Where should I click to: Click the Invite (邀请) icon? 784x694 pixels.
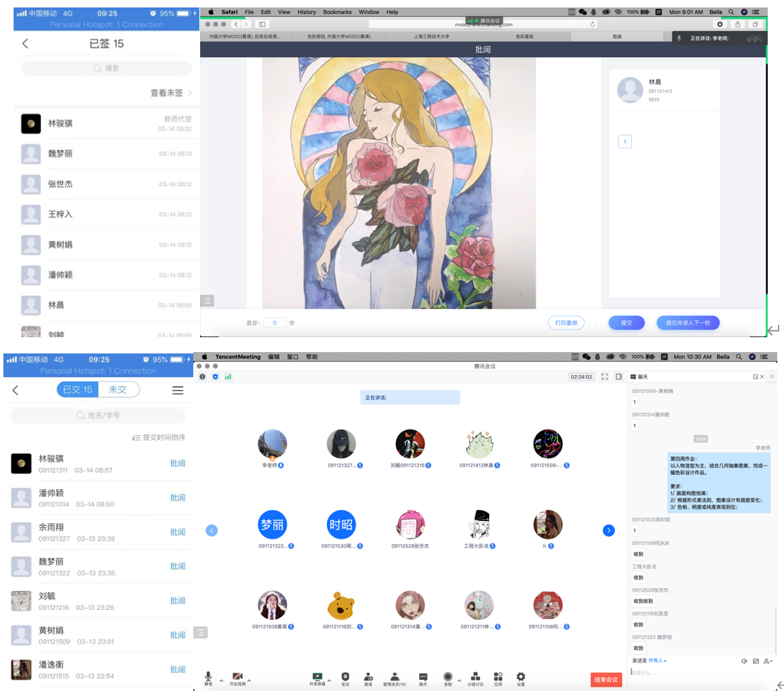368,676
